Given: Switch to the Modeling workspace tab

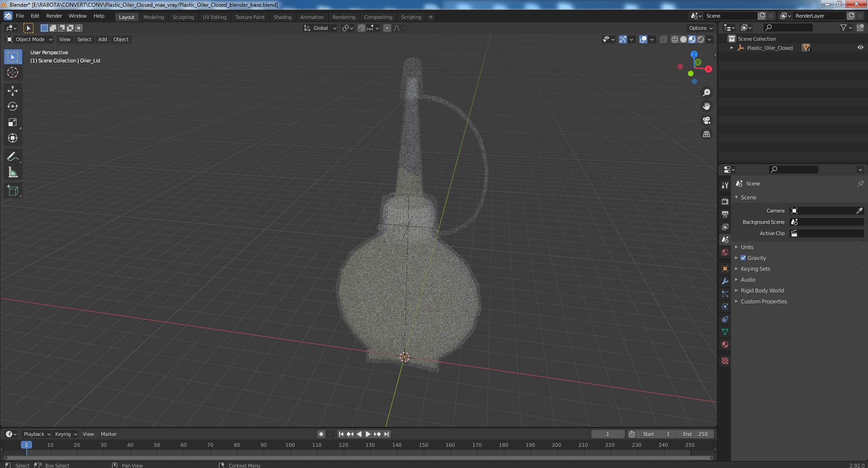Looking at the screenshot, I should coord(153,17).
